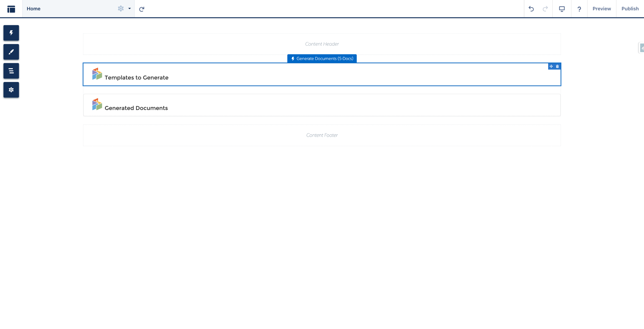
Task: Click the Content Header region
Action: 322,44
